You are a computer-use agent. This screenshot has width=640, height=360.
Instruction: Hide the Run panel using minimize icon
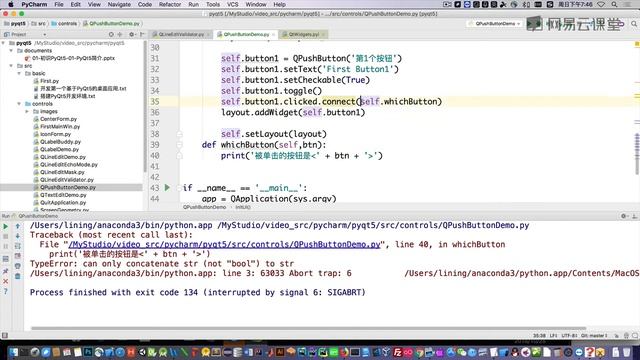click(634, 216)
